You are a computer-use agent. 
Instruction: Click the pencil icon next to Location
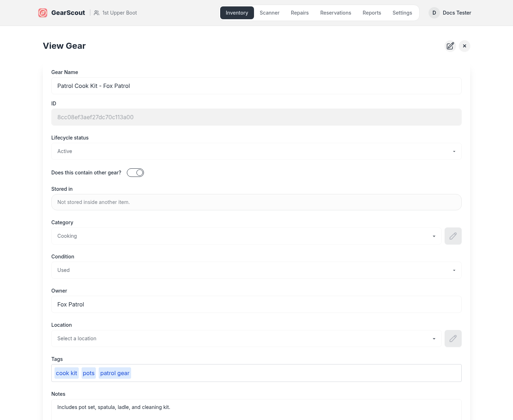click(453, 338)
